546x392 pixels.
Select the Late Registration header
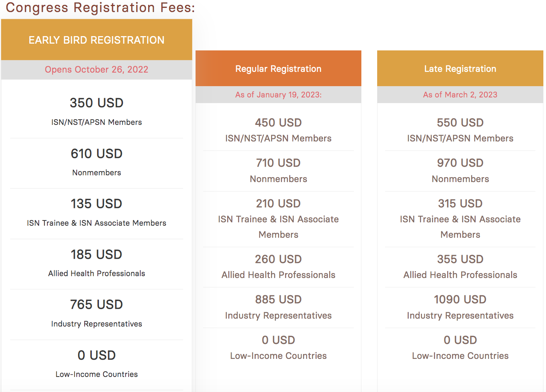coord(460,69)
